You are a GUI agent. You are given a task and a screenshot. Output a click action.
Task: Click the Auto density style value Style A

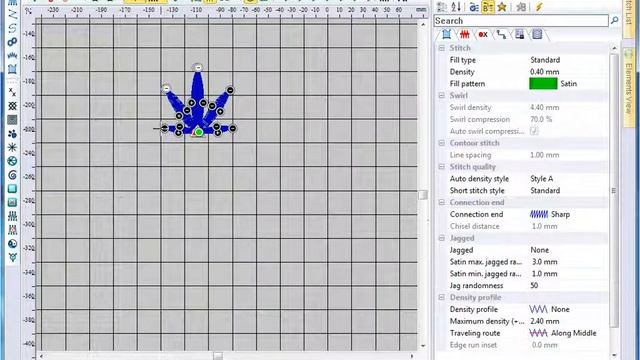tap(542, 179)
